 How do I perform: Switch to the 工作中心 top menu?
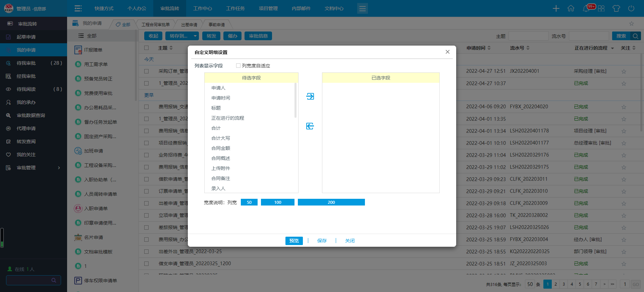tap(202, 8)
